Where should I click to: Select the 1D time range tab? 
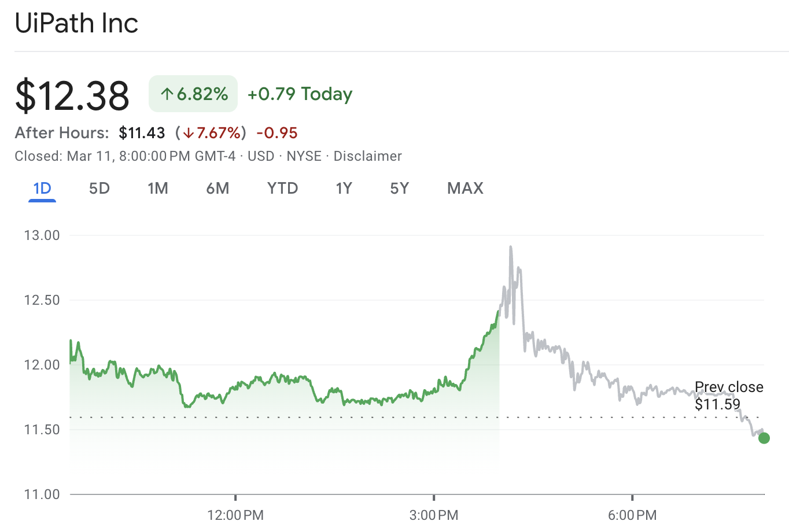pyautogui.click(x=41, y=188)
